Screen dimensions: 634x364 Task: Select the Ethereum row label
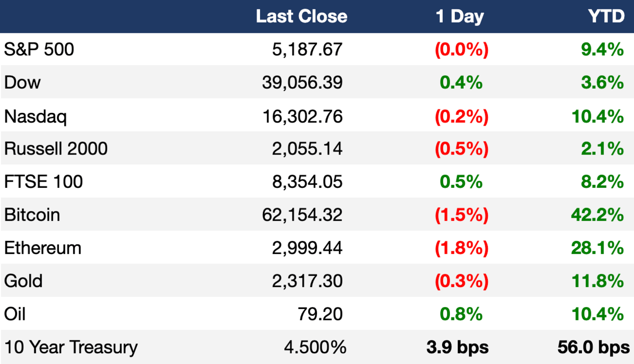tap(43, 248)
